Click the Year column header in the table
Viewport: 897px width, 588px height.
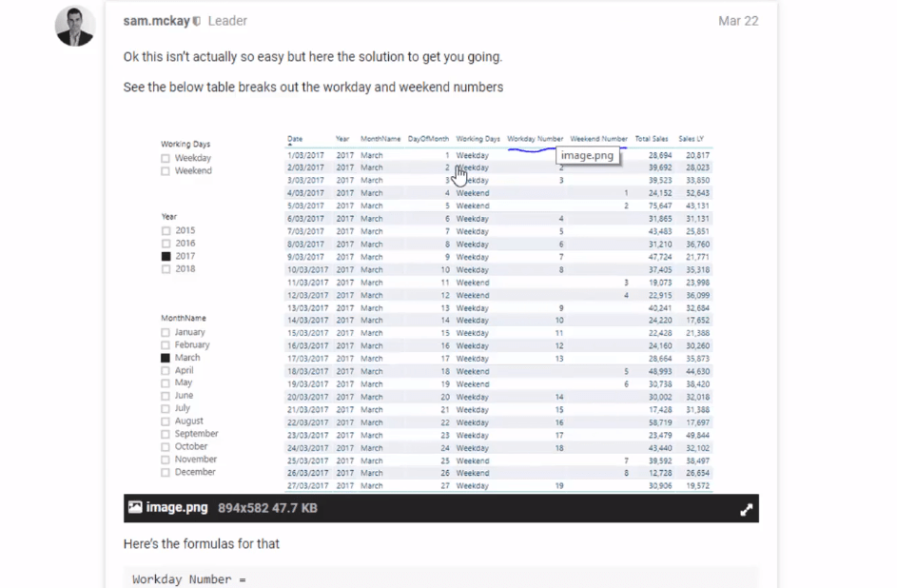(x=342, y=139)
